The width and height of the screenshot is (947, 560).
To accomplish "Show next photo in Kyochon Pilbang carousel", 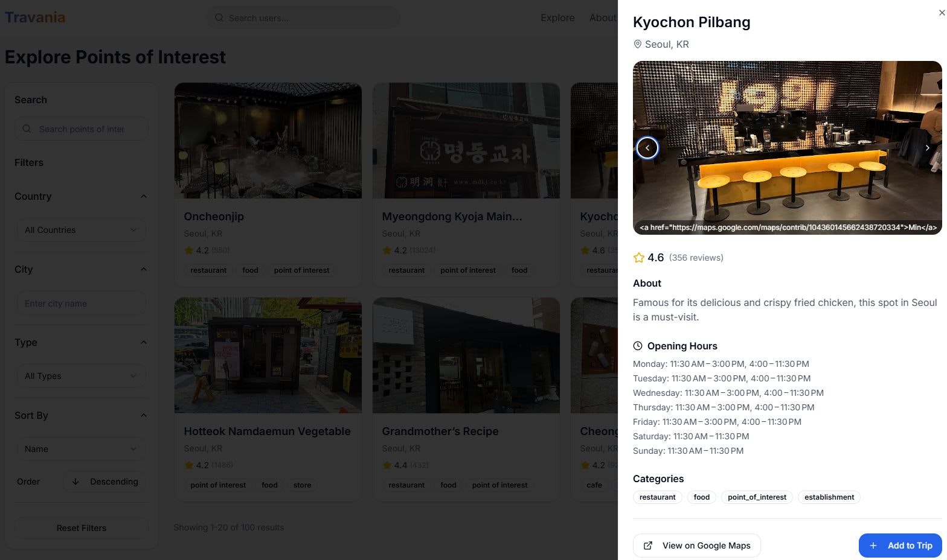I will click(x=928, y=148).
